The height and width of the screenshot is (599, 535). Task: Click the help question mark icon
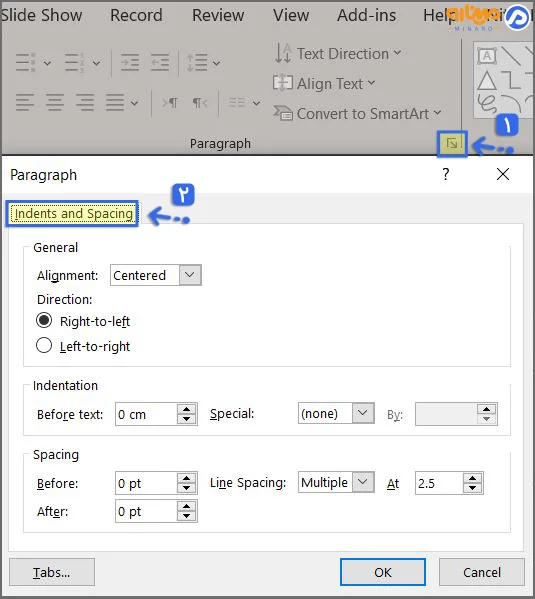point(446,174)
